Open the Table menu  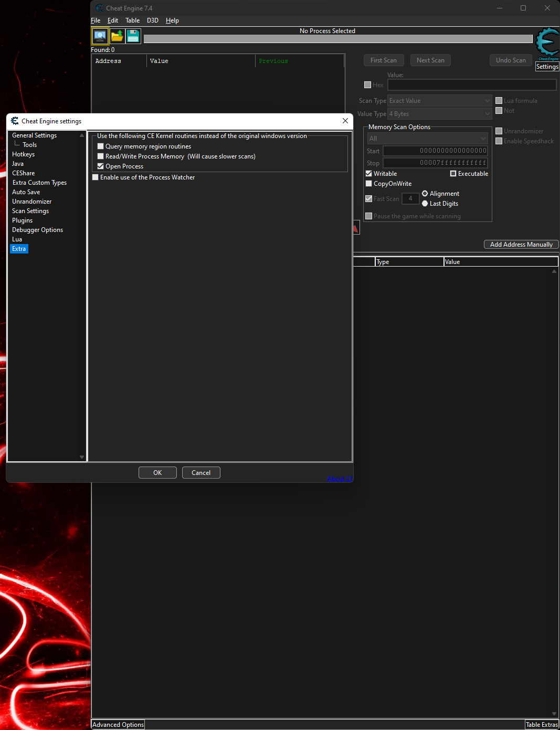[133, 20]
